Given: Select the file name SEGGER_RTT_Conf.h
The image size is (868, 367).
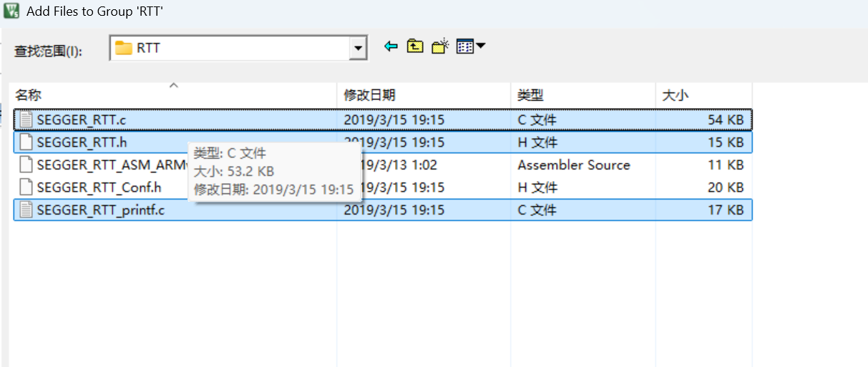Looking at the screenshot, I should pyautogui.click(x=99, y=187).
